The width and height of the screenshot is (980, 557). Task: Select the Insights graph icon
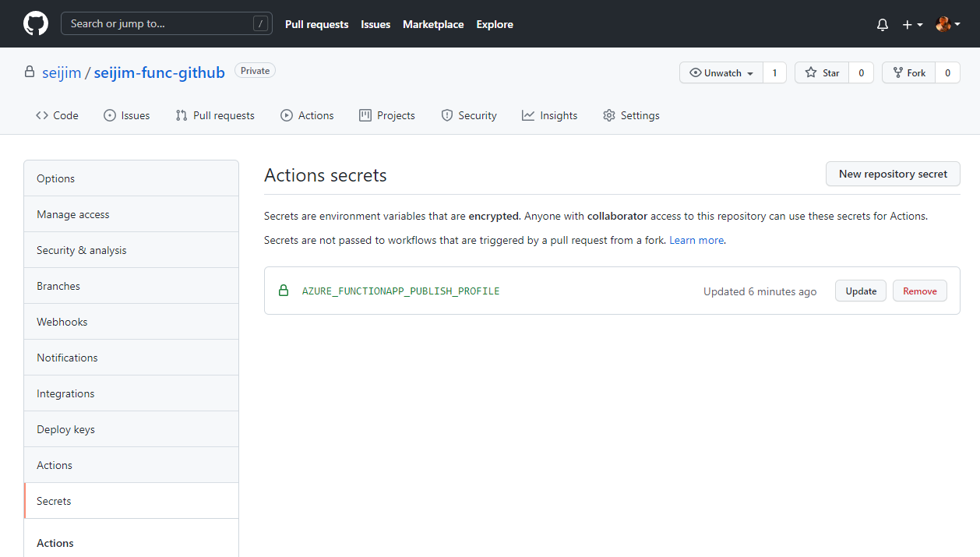pos(527,115)
